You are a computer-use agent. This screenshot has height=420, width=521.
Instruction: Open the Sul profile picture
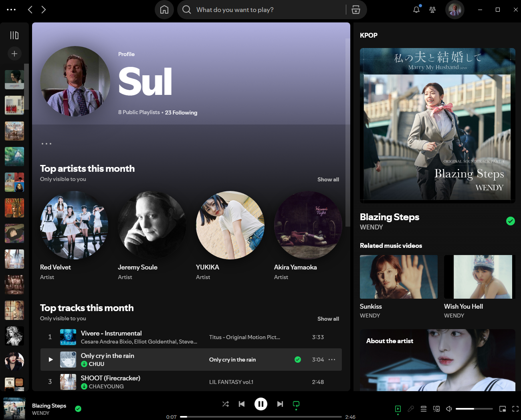click(75, 81)
